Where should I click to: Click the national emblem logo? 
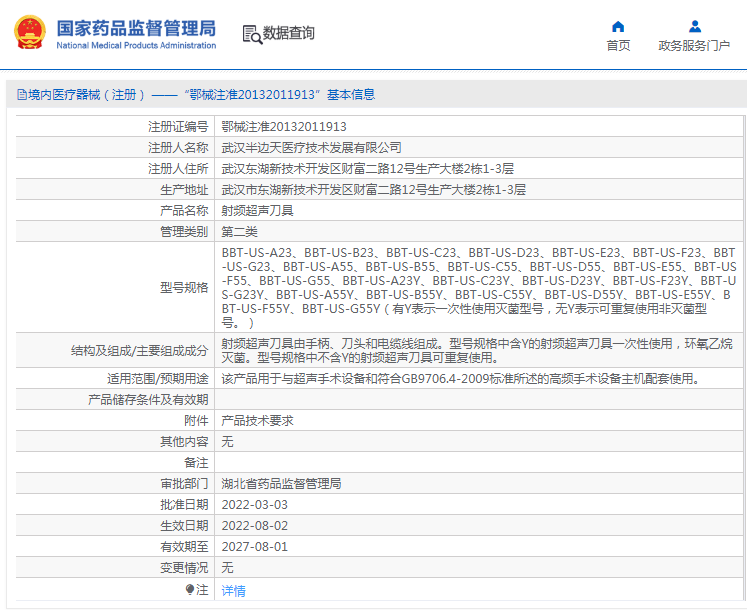click(30, 32)
